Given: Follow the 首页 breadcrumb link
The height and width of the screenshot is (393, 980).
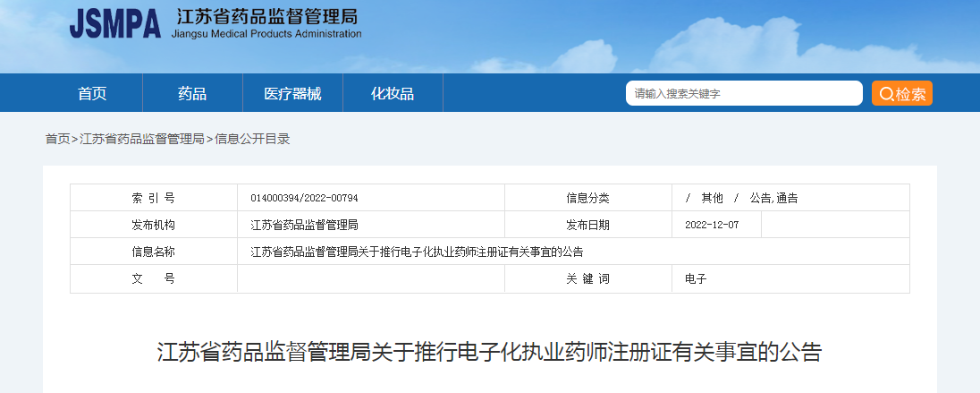Looking at the screenshot, I should pyautogui.click(x=57, y=139).
